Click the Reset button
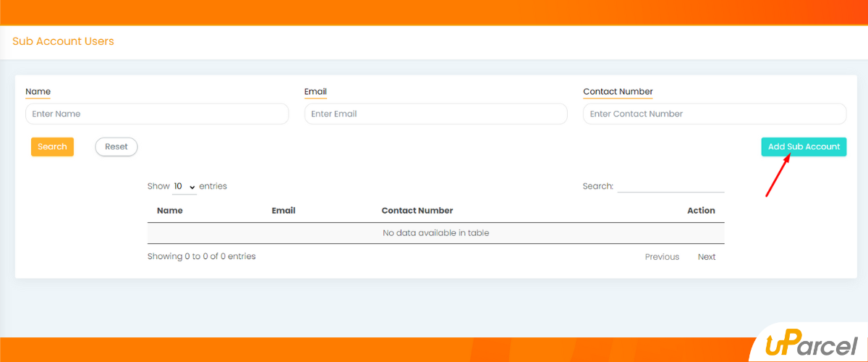 [116, 147]
